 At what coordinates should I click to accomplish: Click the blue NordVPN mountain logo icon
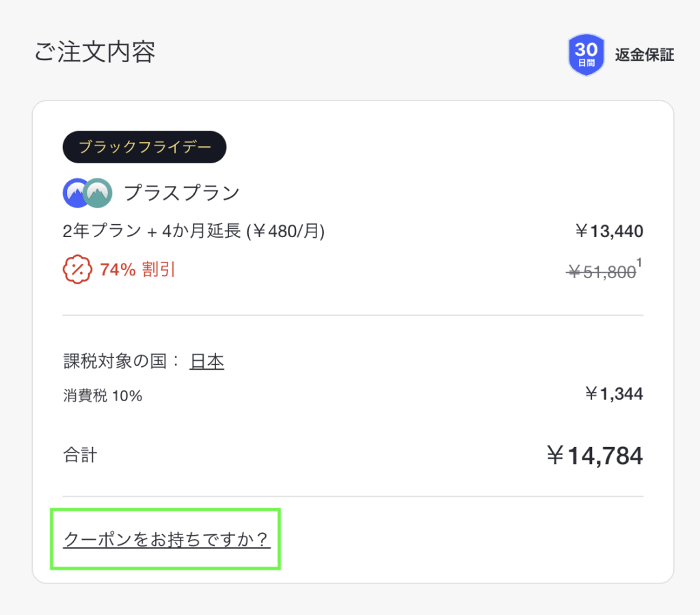[77, 193]
